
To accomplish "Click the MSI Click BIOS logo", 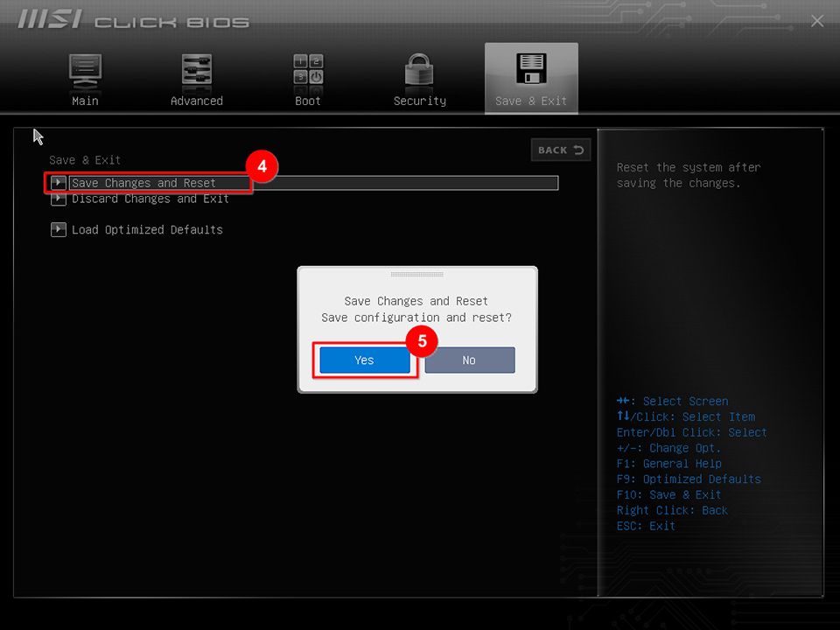I will click(x=134, y=21).
